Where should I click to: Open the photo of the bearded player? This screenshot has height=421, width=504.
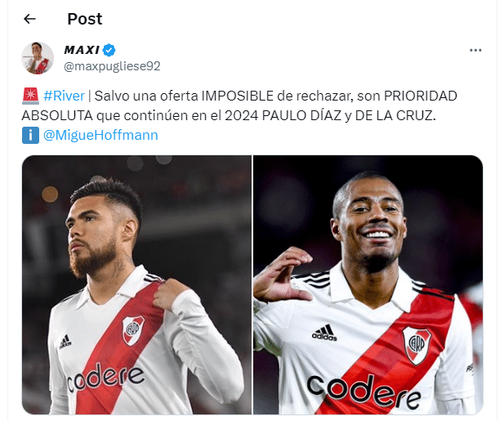click(x=136, y=284)
